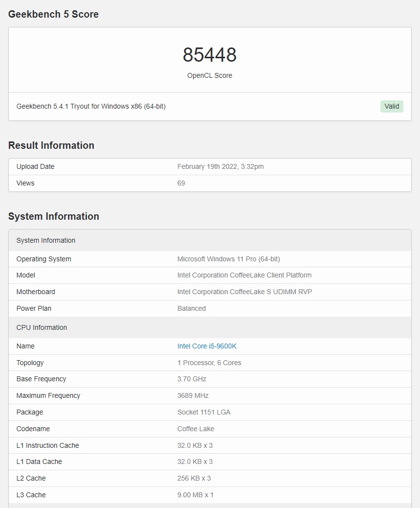Click the L3 Cache 9.00 MB value

195,495
